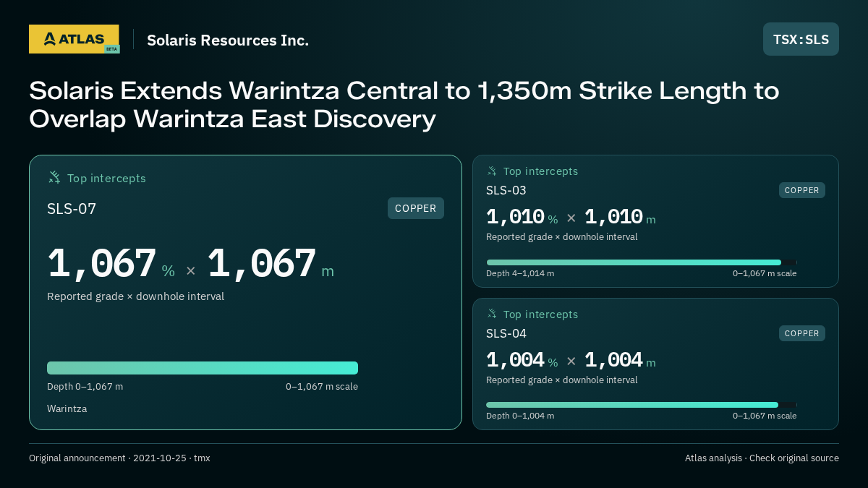
Task: Click the Atlas logo badge
Action: coord(74,39)
